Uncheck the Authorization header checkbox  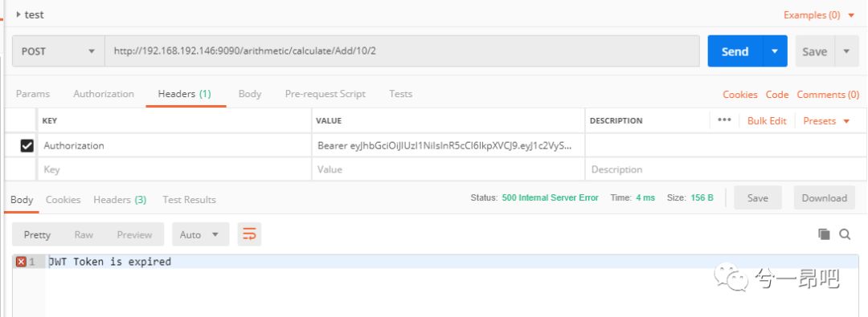pyautogui.click(x=27, y=145)
